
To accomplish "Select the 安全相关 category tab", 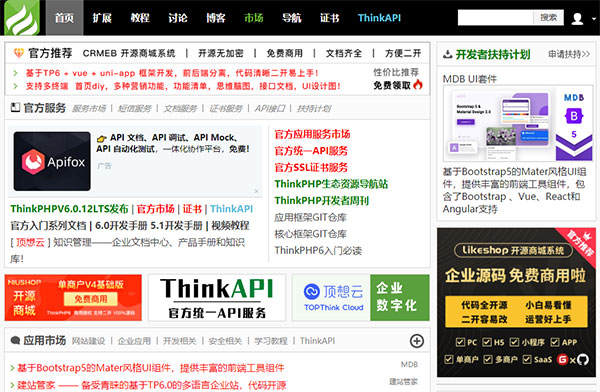I will [x=225, y=341].
